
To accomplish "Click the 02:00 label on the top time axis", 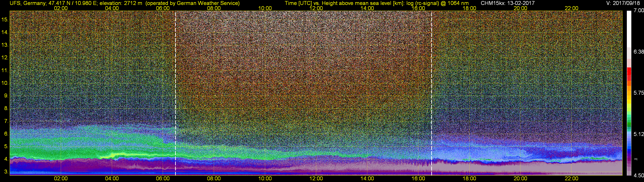I will [61, 8].
